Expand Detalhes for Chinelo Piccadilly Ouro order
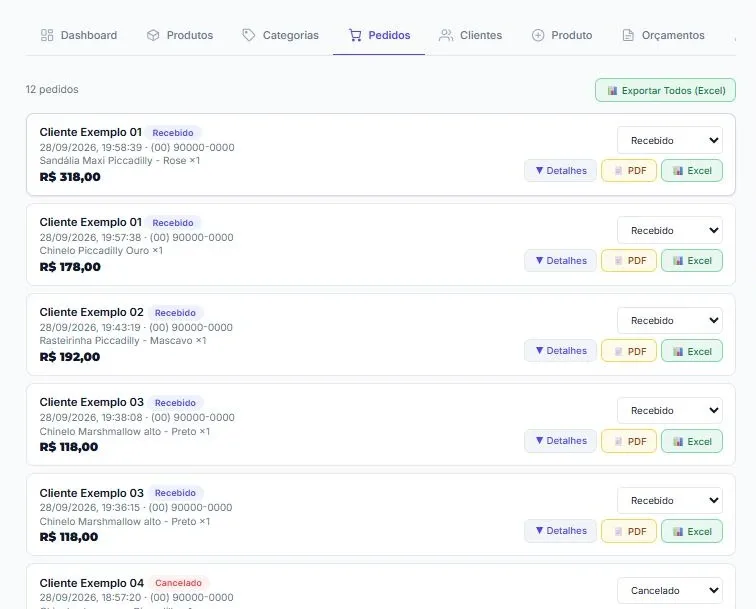Viewport: 756px width, 609px height. coord(561,261)
